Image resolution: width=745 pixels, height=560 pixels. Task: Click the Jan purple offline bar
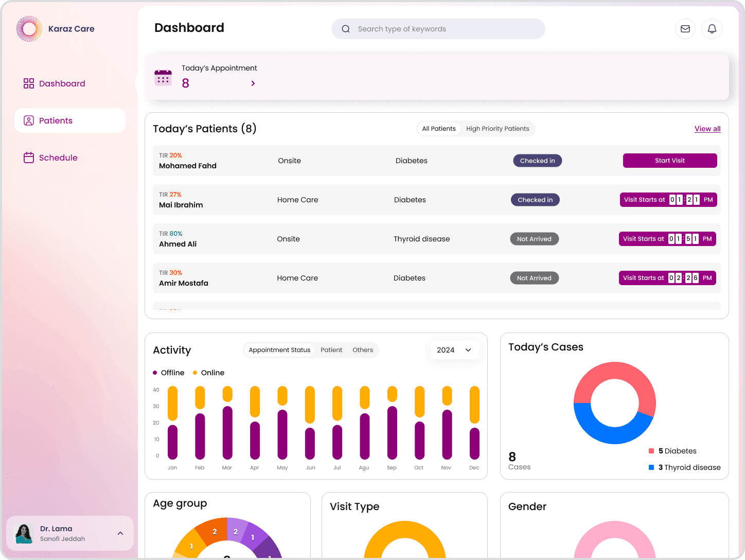[x=172, y=442]
